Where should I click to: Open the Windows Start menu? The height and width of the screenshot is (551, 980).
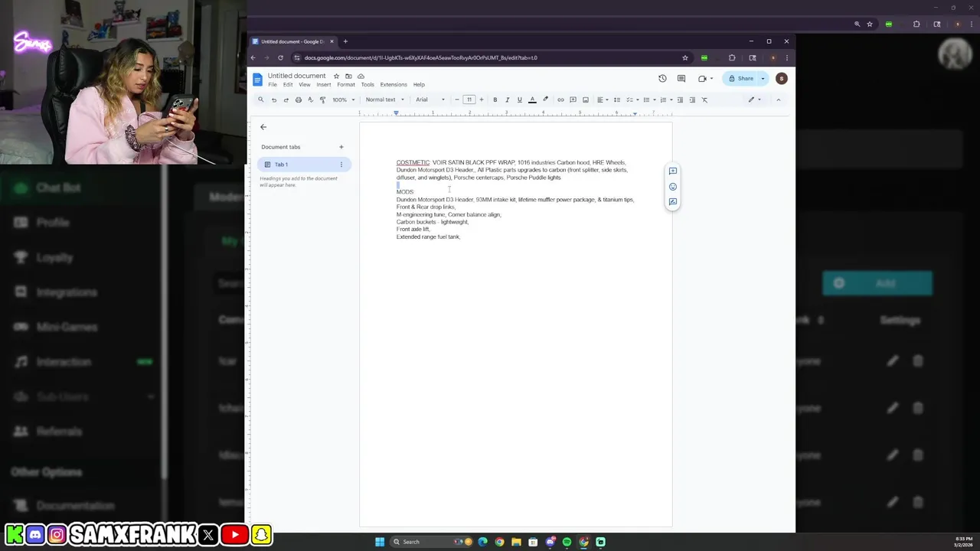[379, 542]
